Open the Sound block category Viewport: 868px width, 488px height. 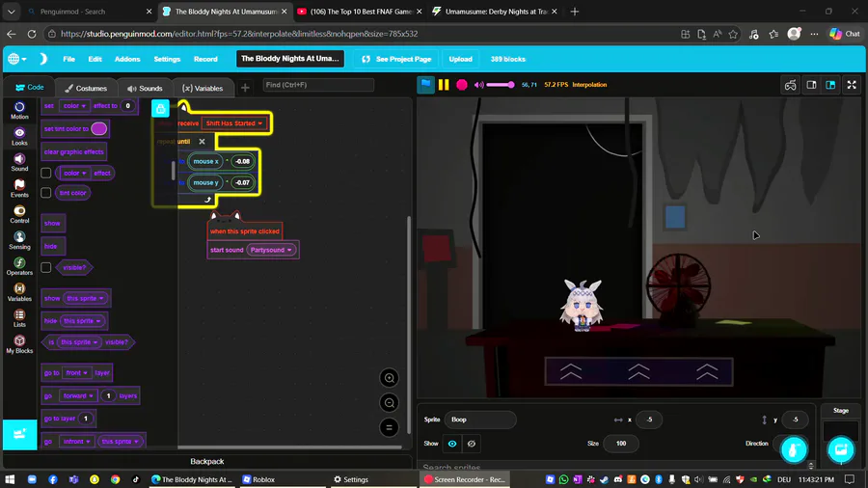pos(19,162)
